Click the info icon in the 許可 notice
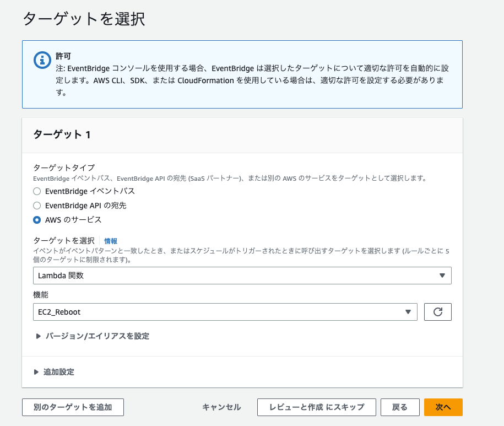The width and height of the screenshot is (504, 426). click(x=42, y=61)
